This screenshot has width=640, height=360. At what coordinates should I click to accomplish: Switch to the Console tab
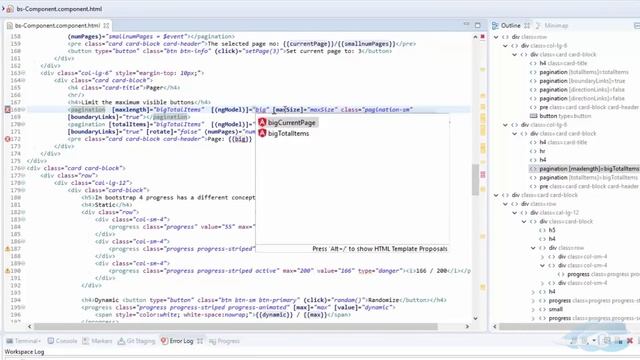[66, 341]
